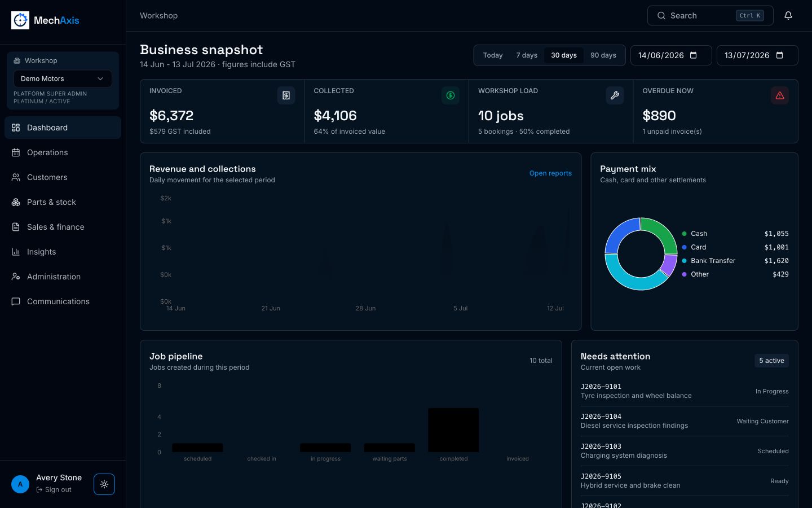Open Parts & stock section
The height and width of the screenshot is (508, 812).
[63, 202]
